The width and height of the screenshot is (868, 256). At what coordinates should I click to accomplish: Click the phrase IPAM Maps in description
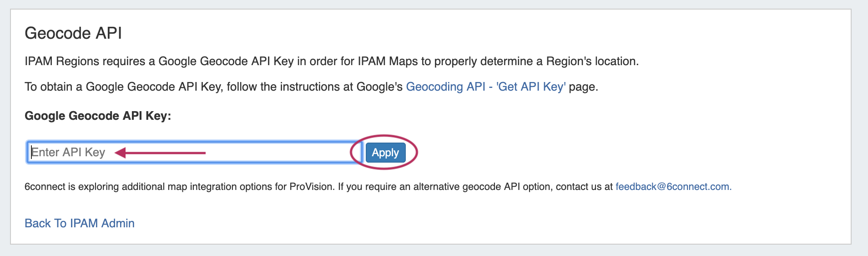[x=388, y=61]
